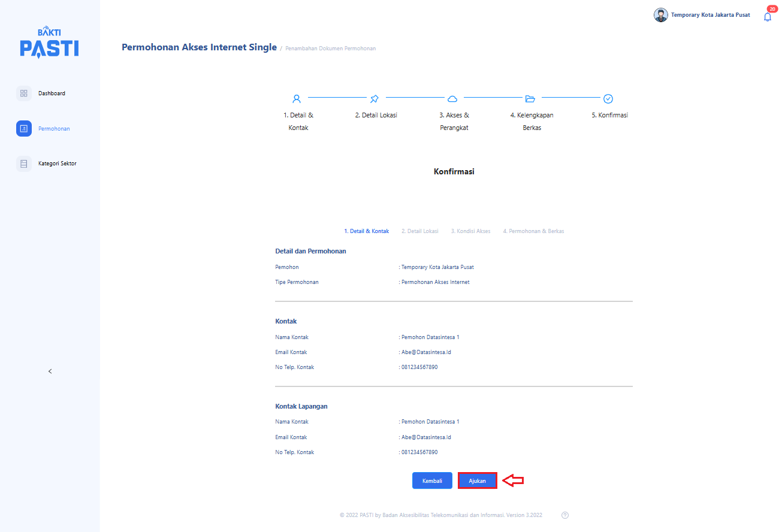This screenshot has height=532, width=782.
Task: Submit with the Ajukan button
Action: point(478,480)
